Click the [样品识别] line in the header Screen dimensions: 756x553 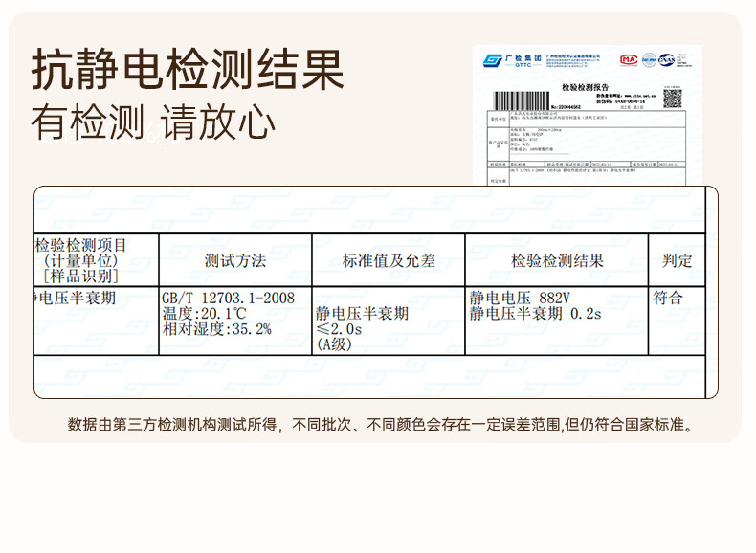80,276
